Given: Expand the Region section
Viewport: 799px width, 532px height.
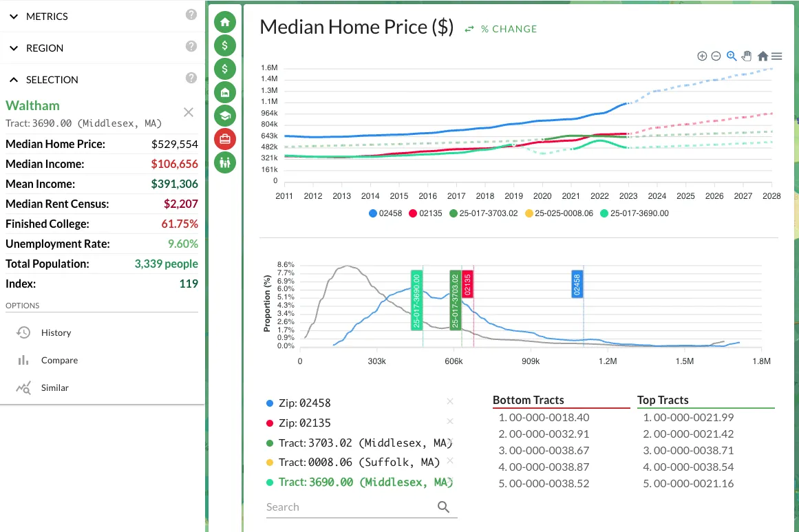Looking at the screenshot, I should 45,48.
